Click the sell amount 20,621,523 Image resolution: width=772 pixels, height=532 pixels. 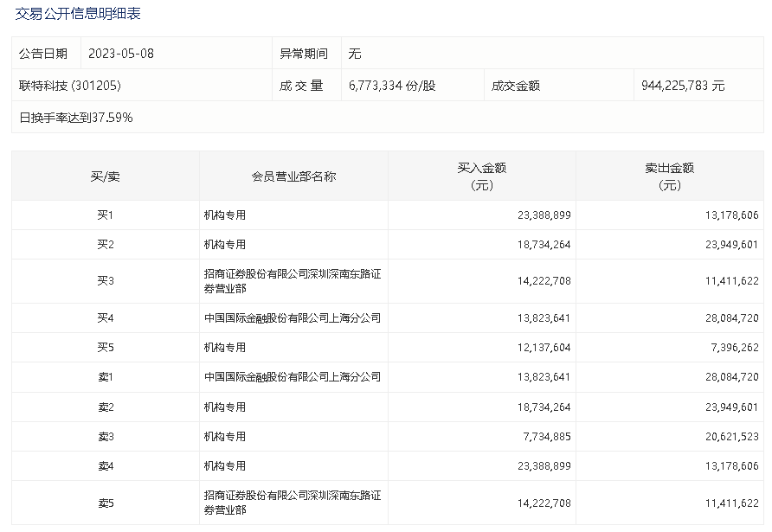pos(728,437)
